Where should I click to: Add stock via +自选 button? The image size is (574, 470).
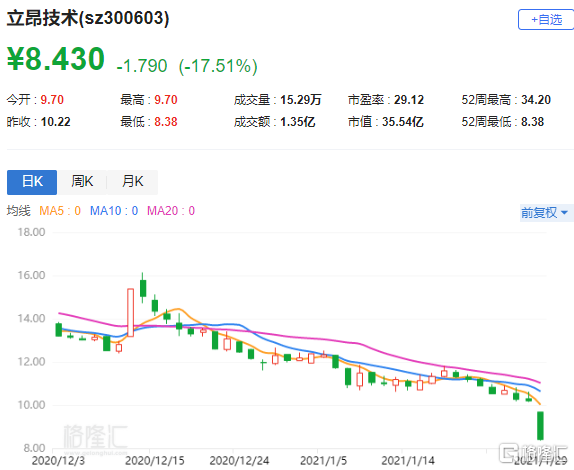pyautogui.click(x=546, y=19)
